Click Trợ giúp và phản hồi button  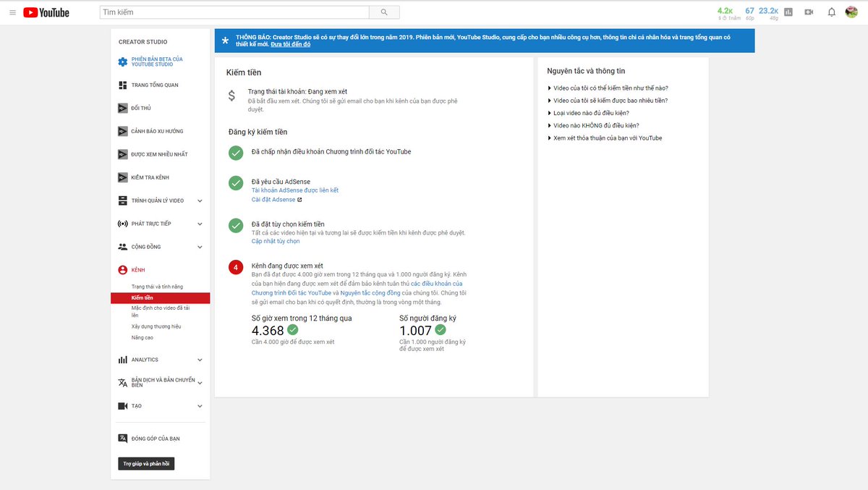tap(146, 463)
